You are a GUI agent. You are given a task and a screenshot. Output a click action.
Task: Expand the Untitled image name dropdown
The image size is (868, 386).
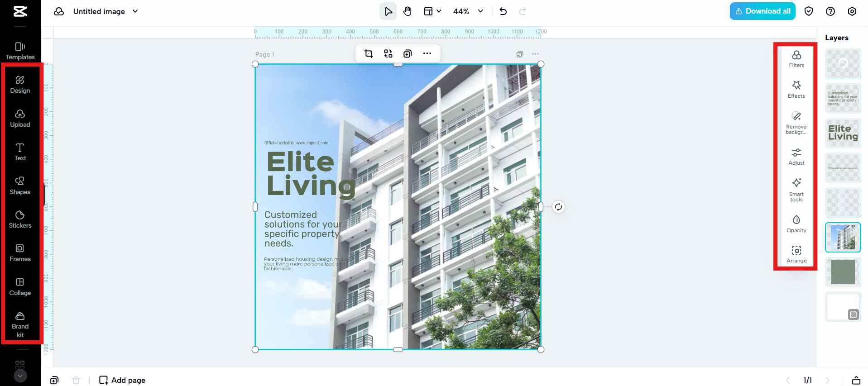coord(135,11)
